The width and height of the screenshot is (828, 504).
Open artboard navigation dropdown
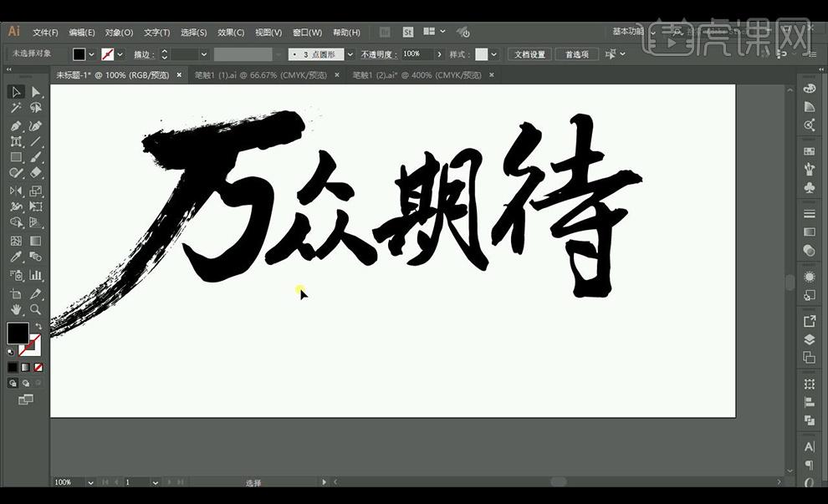[155, 482]
